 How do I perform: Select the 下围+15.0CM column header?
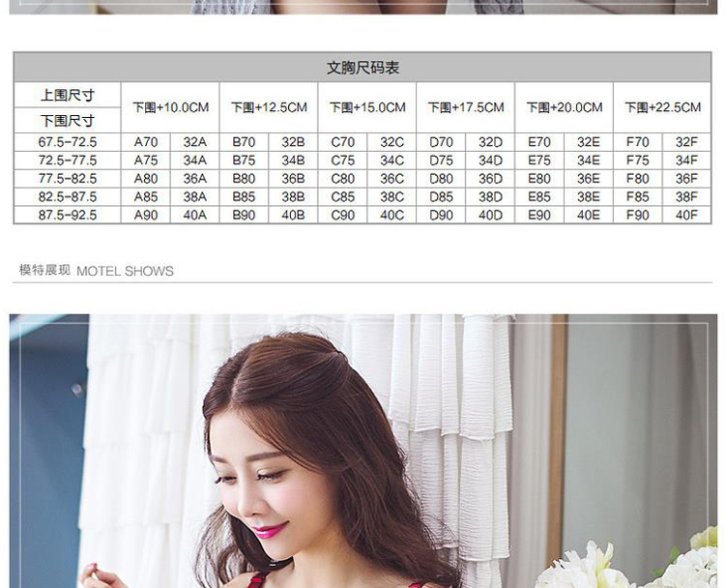click(x=367, y=107)
